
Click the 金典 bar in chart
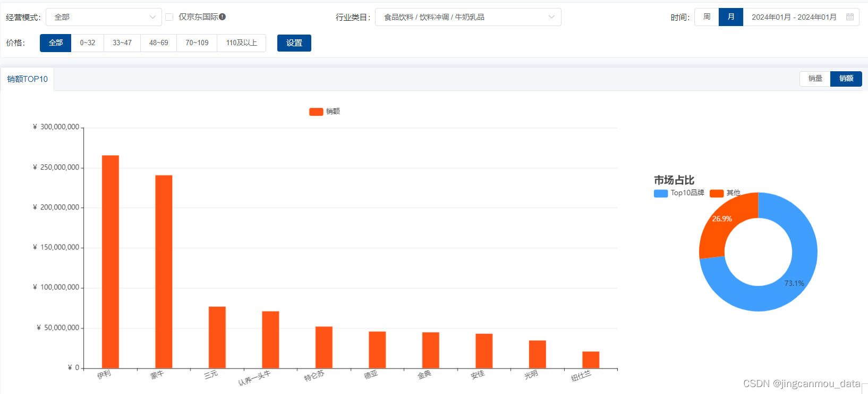pyautogui.click(x=431, y=350)
